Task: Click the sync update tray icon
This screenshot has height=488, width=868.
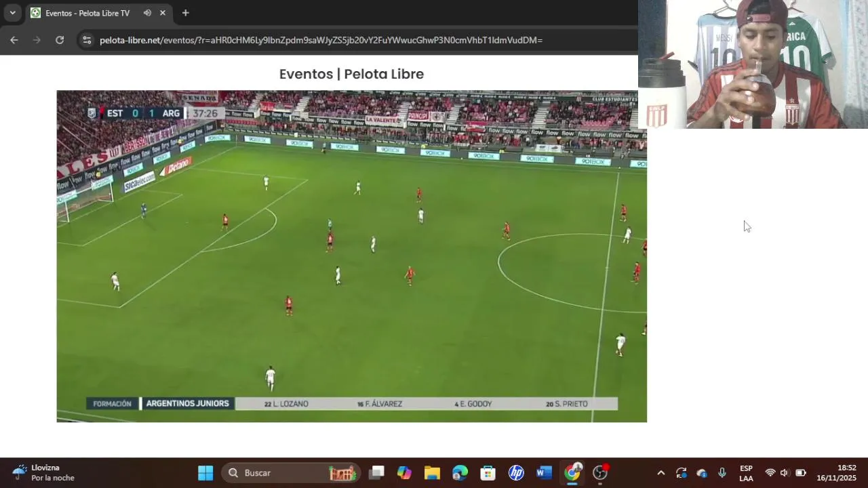Action: (682, 473)
